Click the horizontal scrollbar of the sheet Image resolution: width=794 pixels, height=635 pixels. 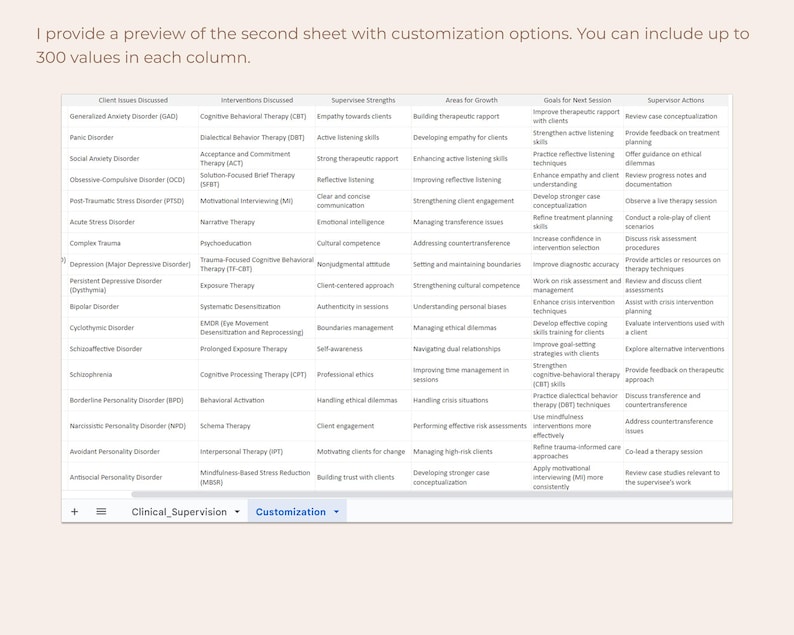tap(431, 494)
